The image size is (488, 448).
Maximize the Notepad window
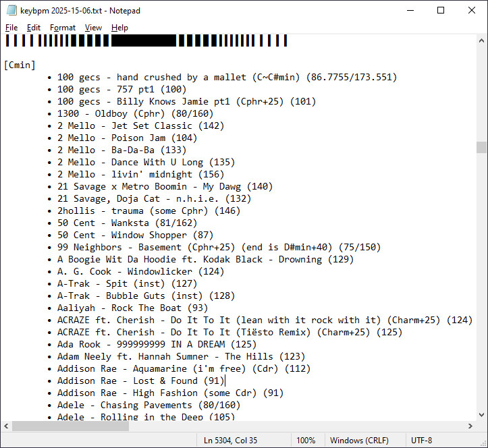tap(441, 10)
